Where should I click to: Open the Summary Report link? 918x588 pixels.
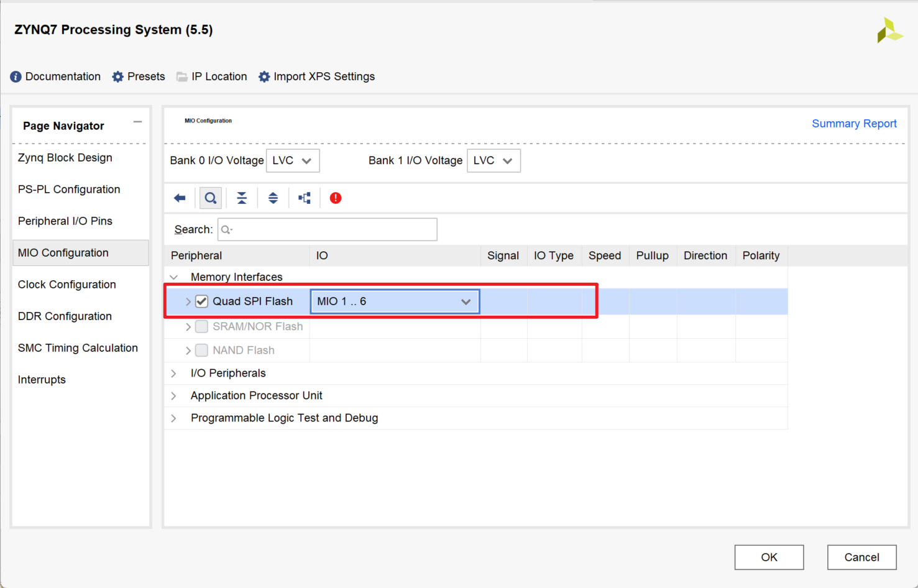coord(854,124)
